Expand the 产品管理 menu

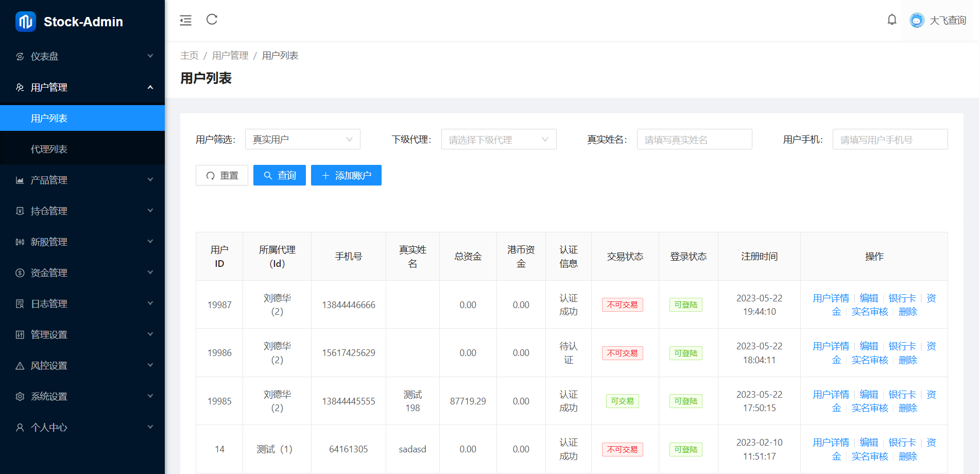point(82,180)
